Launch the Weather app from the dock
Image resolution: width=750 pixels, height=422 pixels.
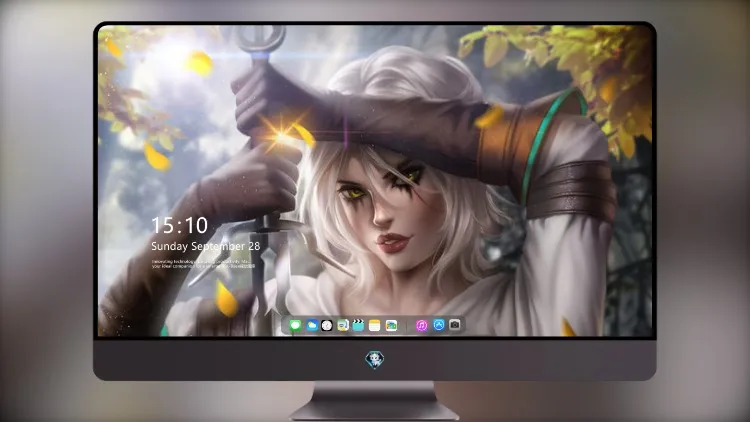tap(311, 326)
